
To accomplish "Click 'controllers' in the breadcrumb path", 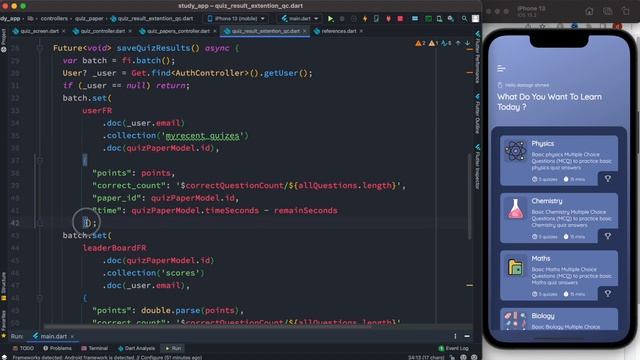I will click(54, 19).
